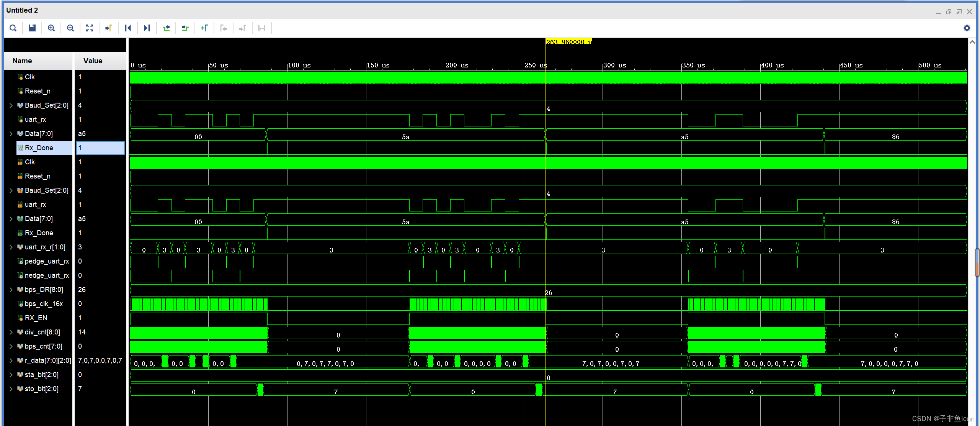Expand uart_rx_r[1:0] signal bus
This screenshot has height=426, width=980.
coord(11,247)
